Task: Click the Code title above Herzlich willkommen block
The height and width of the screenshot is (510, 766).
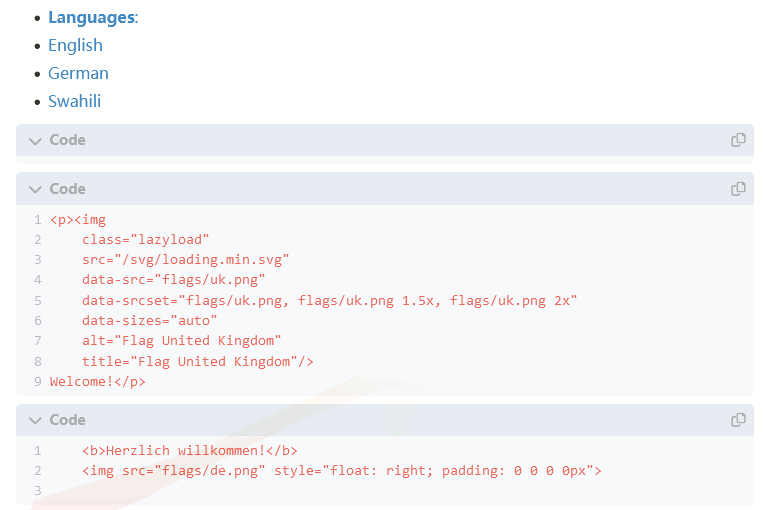Action: coord(67,420)
